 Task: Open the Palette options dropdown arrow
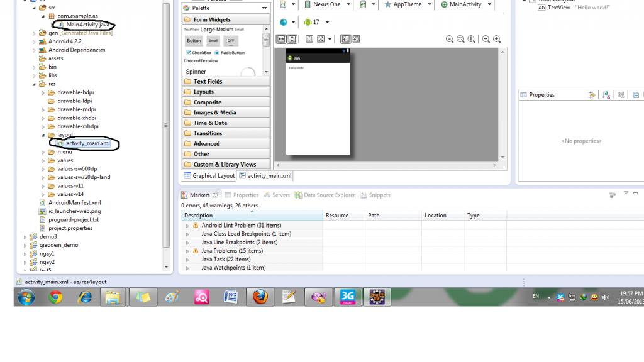(x=264, y=8)
